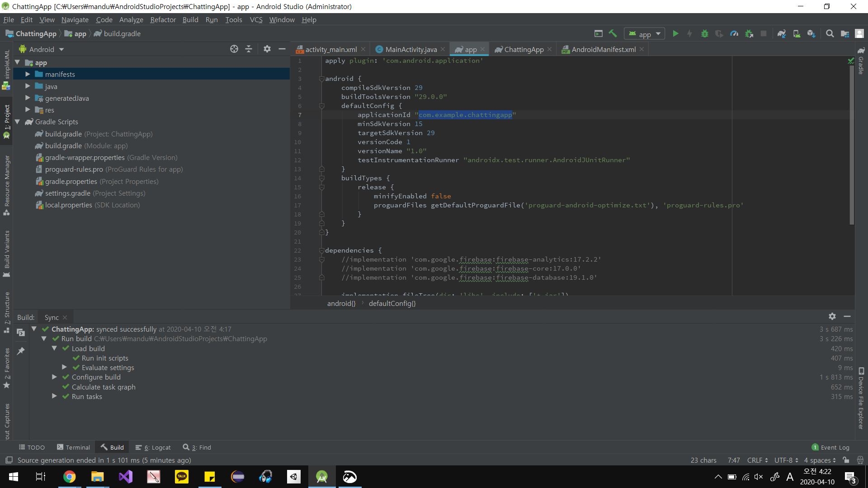The image size is (868, 488).
Task: Expand the res folder
Action: [28, 110]
